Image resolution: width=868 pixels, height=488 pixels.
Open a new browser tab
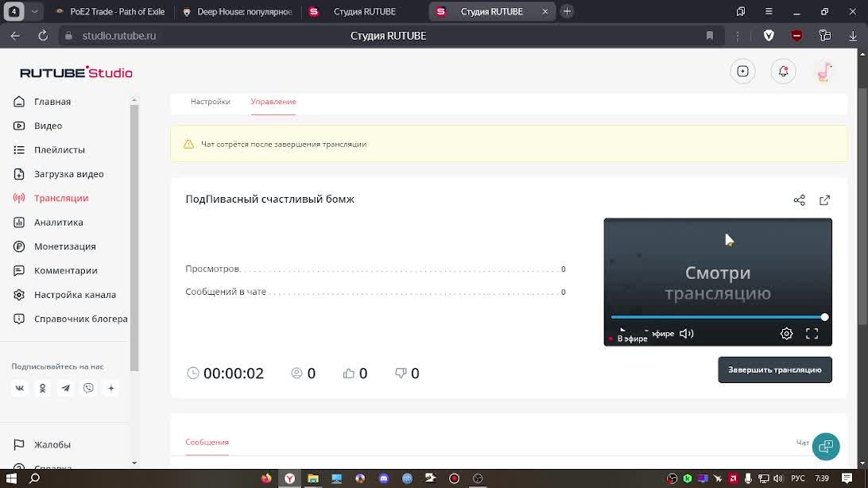567,12
